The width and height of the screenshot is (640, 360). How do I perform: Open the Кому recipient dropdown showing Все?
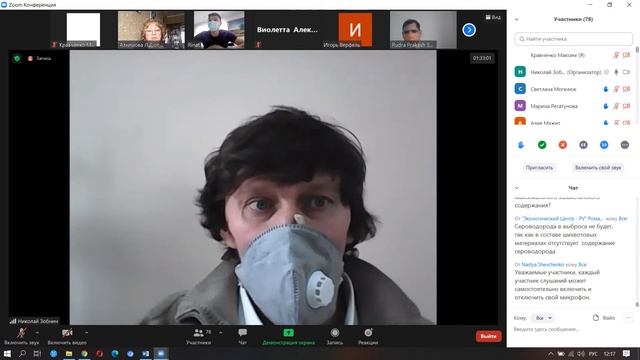pos(543,318)
